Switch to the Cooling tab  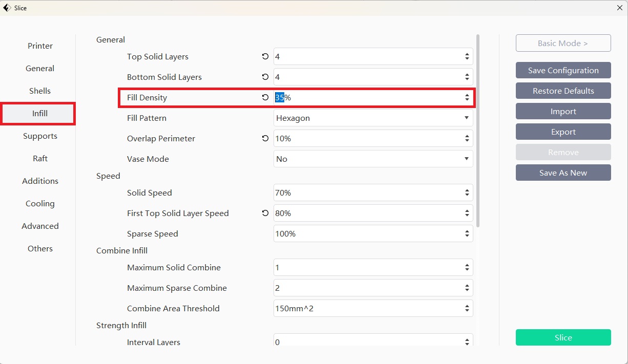[40, 204]
